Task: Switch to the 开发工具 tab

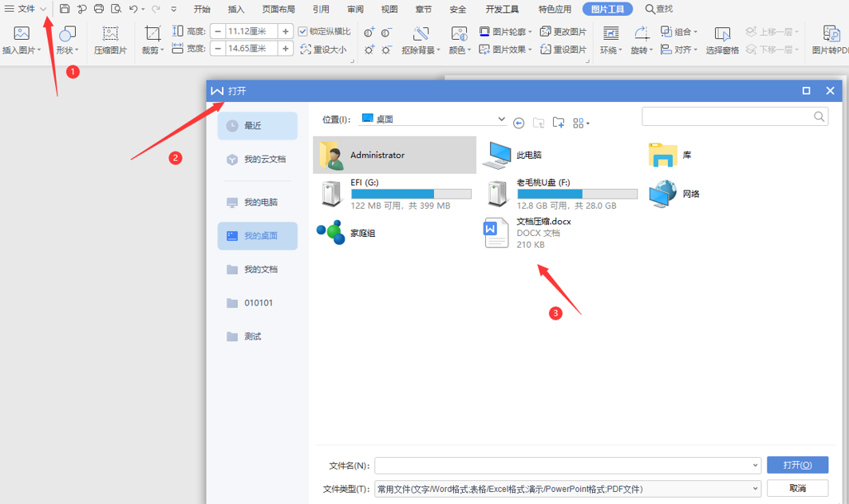Action: [x=502, y=9]
